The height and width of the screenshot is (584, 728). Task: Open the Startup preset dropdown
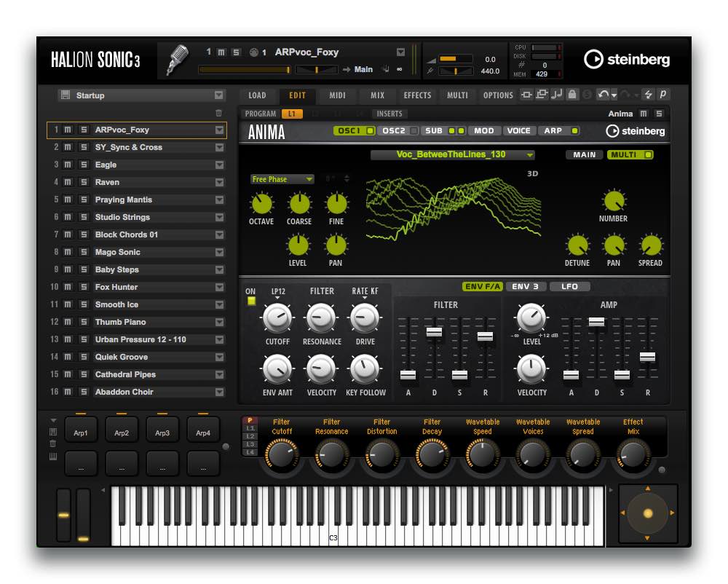click(218, 95)
